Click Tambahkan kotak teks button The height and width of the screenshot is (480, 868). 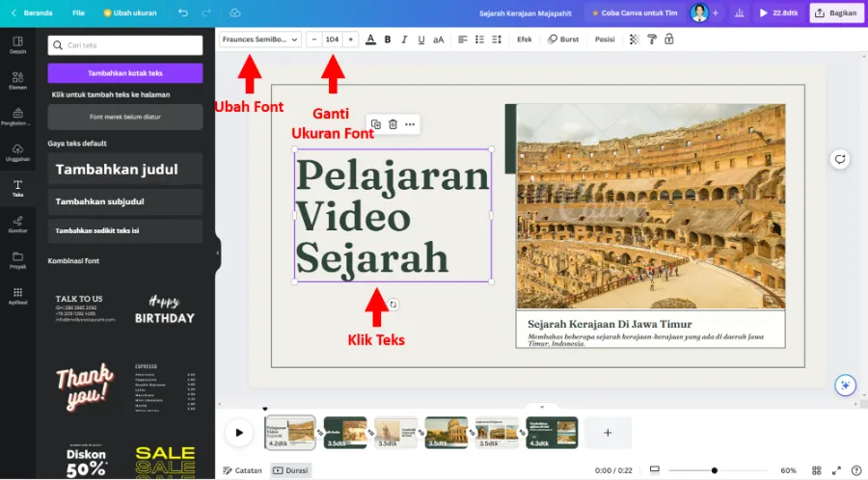click(125, 73)
